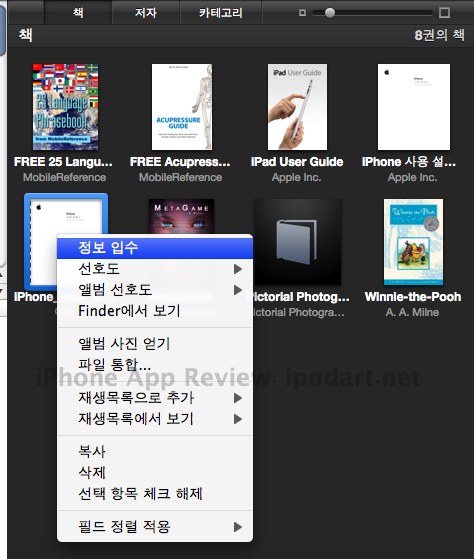Click MobileReference under FREE Acupress...
The image size is (474, 559).
pyautogui.click(x=180, y=177)
